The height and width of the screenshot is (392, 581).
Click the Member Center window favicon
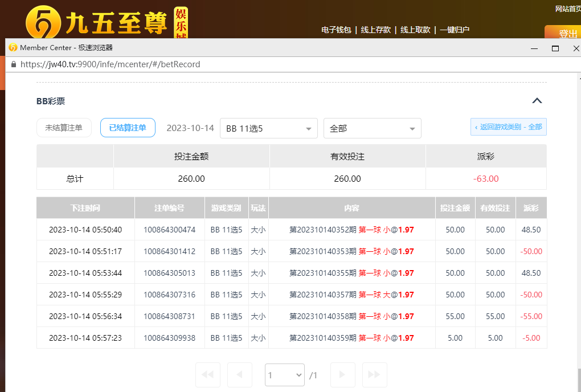pyautogui.click(x=13, y=48)
